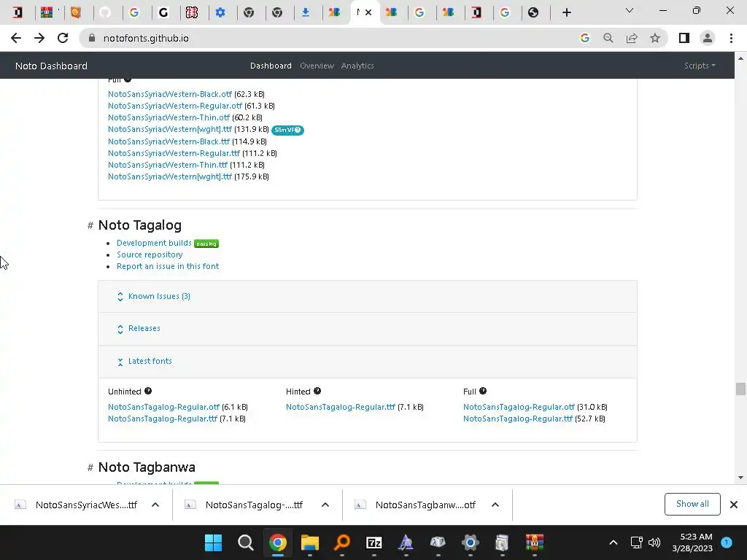Open the Windows Start menu

pos(214,542)
